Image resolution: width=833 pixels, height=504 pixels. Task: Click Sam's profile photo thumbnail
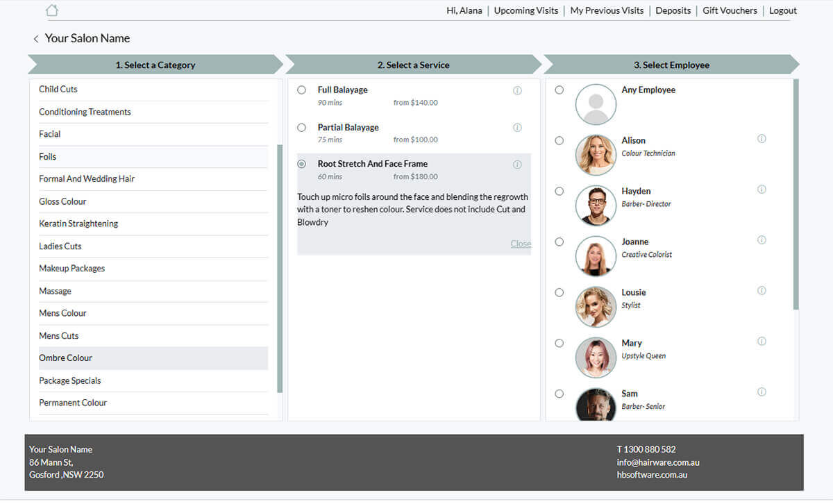(596, 405)
